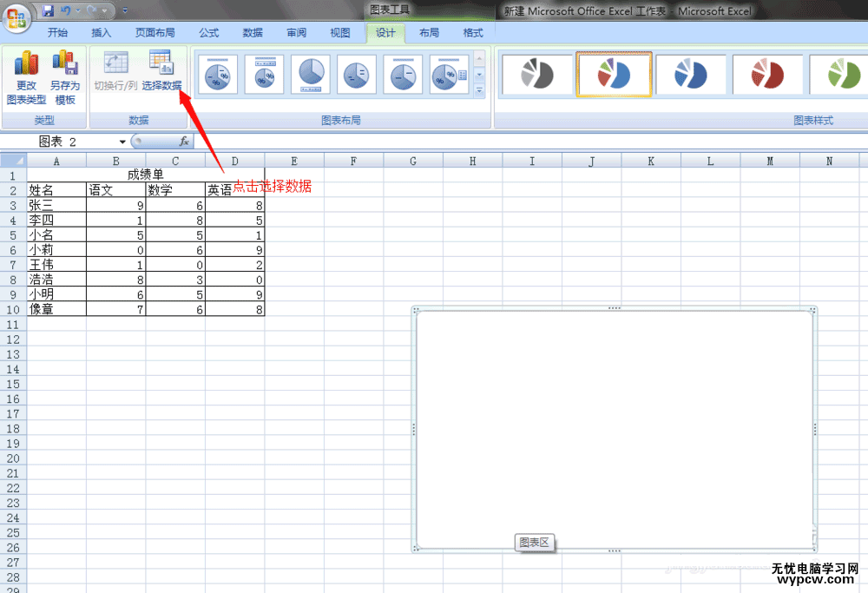Select row 15 header
Screen dimensions: 868x593
(13, 384)
